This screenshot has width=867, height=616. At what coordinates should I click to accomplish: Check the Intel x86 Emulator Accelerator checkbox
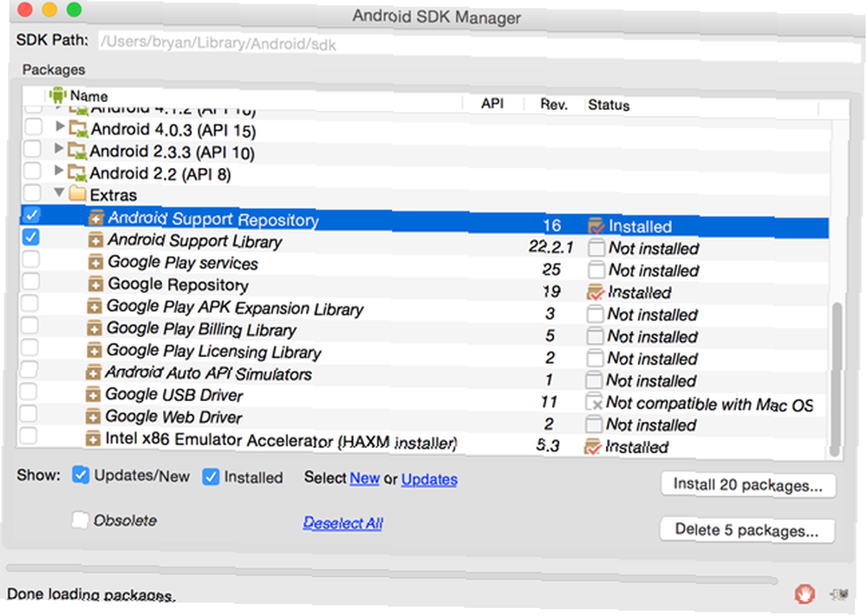(29, 436)
